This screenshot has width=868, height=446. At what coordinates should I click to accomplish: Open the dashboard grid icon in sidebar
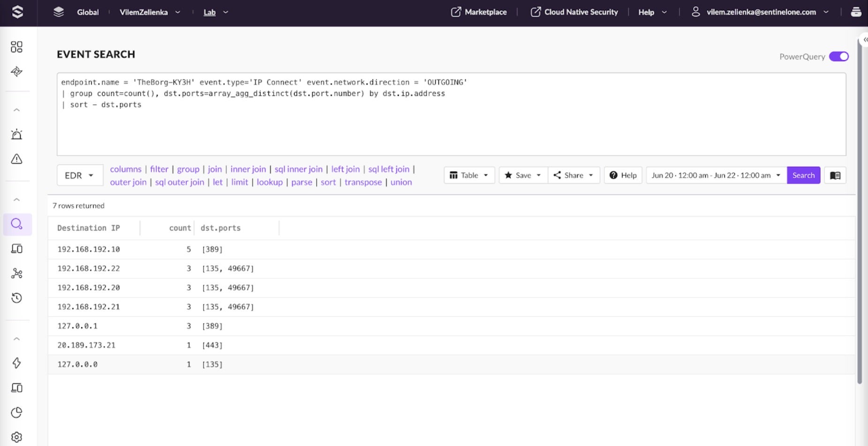pos(16,47)
